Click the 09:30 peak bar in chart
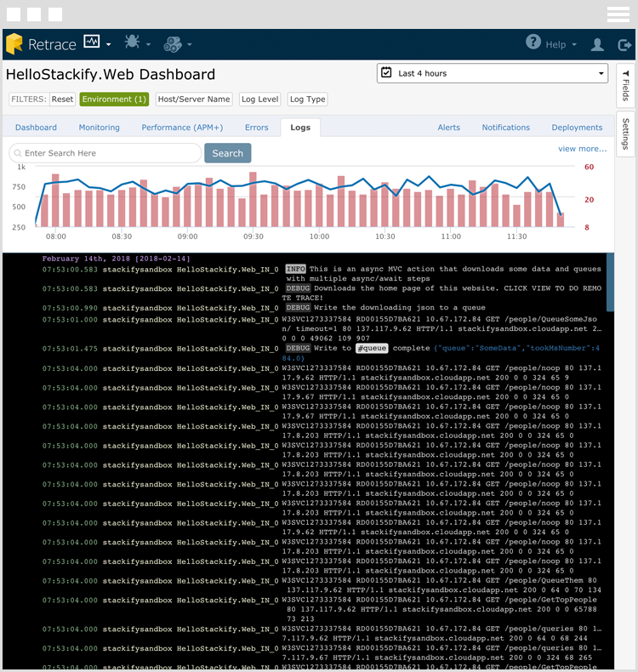638x672 pixels. tap(253, 199)
